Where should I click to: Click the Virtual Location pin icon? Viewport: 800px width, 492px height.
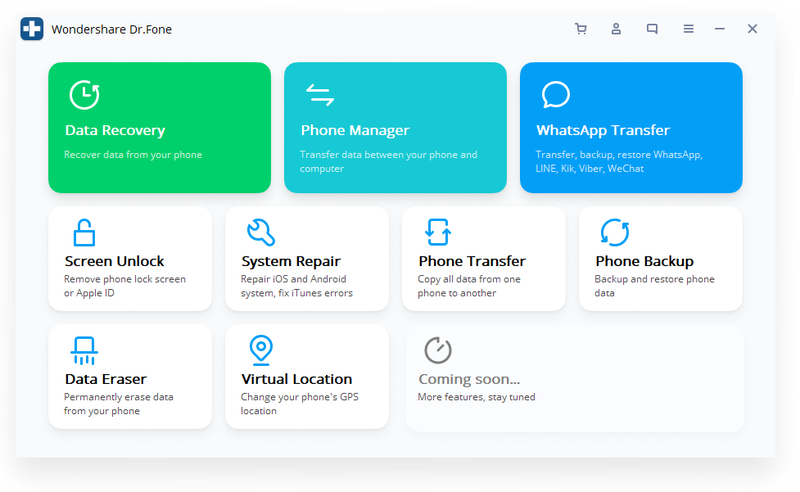[x=261, y=350]
